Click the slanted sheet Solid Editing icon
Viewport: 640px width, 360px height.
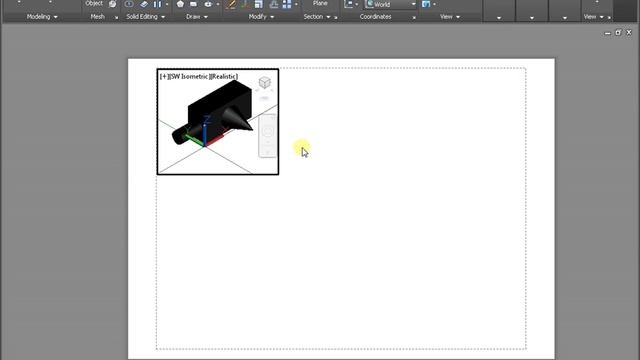tap(144, 4)
